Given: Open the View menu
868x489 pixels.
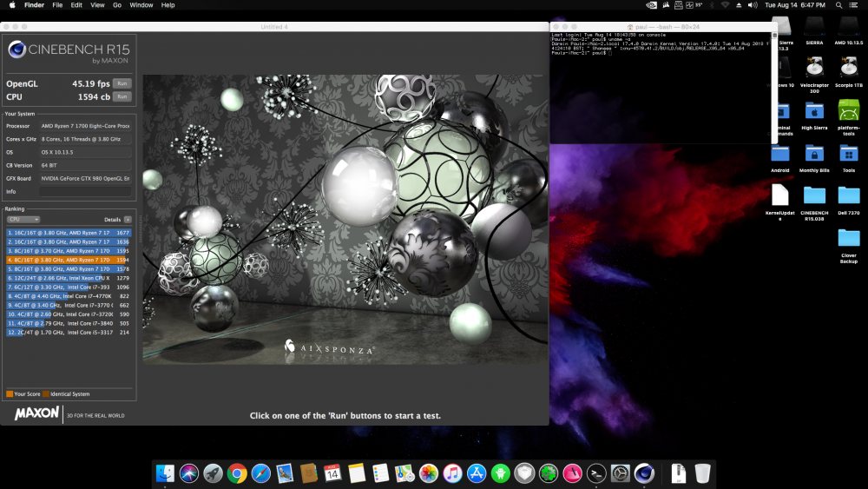Looking at the screenshot, I should pyautogui.click(x=97, y=5).
